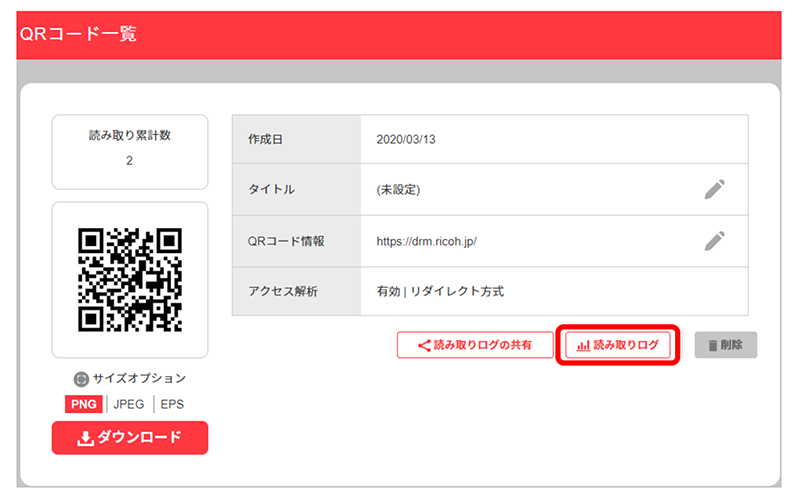Select PNG format tab
This screenshot has height=497, width=800.
click(84, 404)
